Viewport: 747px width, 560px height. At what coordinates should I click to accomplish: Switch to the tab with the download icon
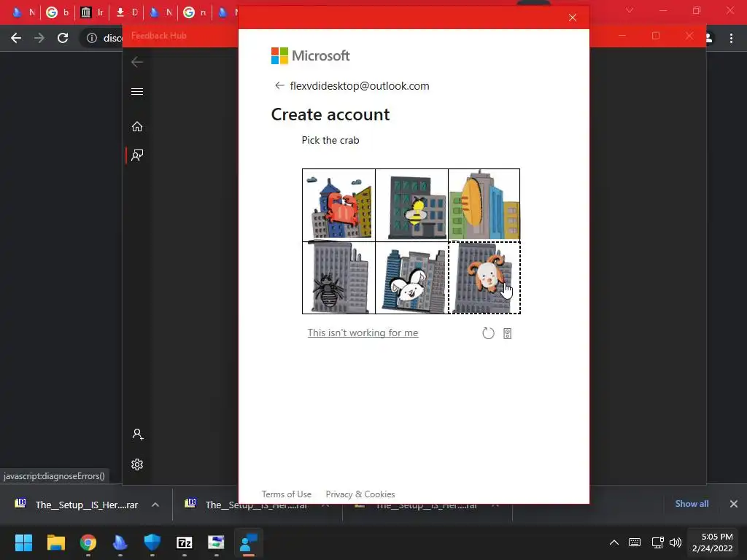pyautogui.click(x=127, y=12)
